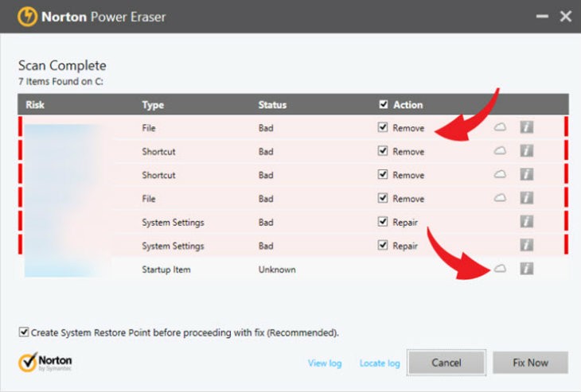Click the Risk column header
581x392 pixels.
pyautogui.click(x=35, y=105)
